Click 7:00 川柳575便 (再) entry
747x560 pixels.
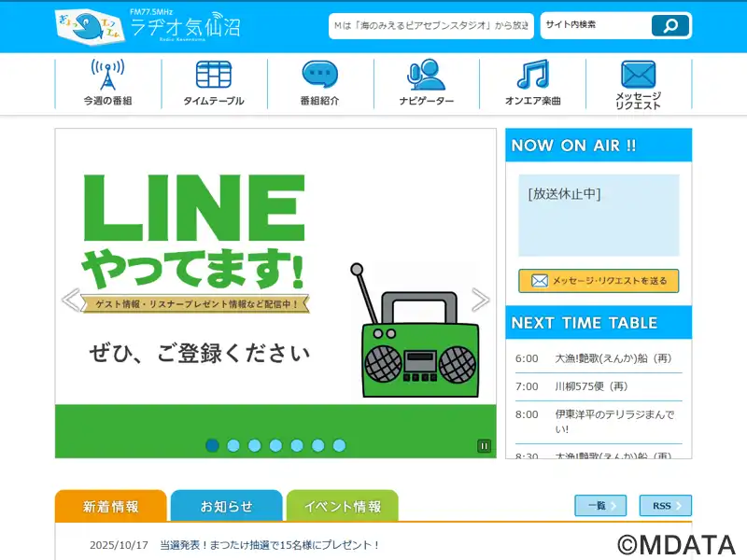point(599,386)
